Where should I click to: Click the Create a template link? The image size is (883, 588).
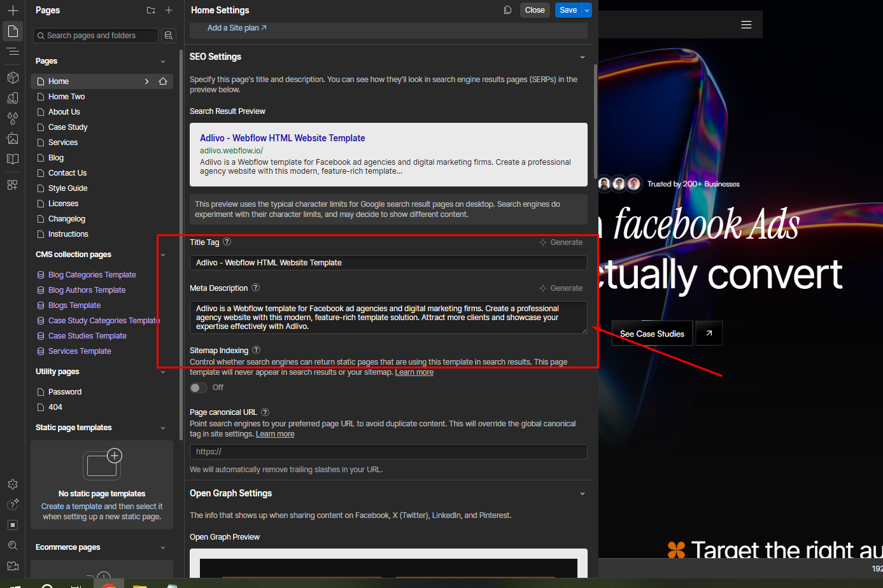tap(71, 507)
